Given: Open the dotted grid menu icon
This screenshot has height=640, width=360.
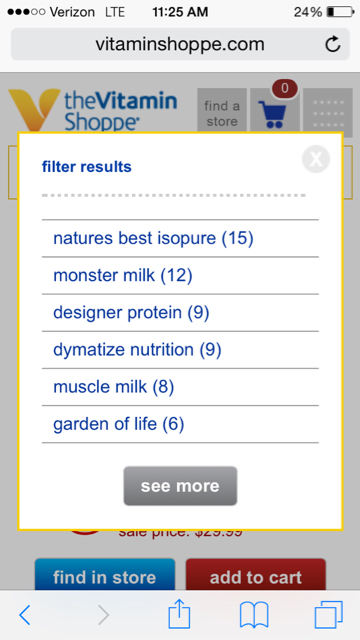Looking at the screenshot, I should tap(328, 110).
